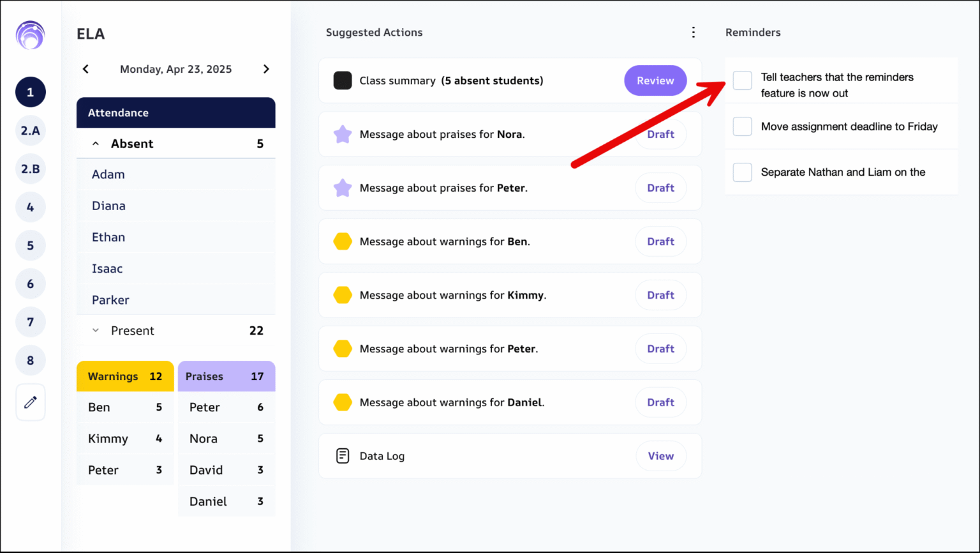Collapse the Absent student list
Screen dimensions: 980x553
(96, 144)
